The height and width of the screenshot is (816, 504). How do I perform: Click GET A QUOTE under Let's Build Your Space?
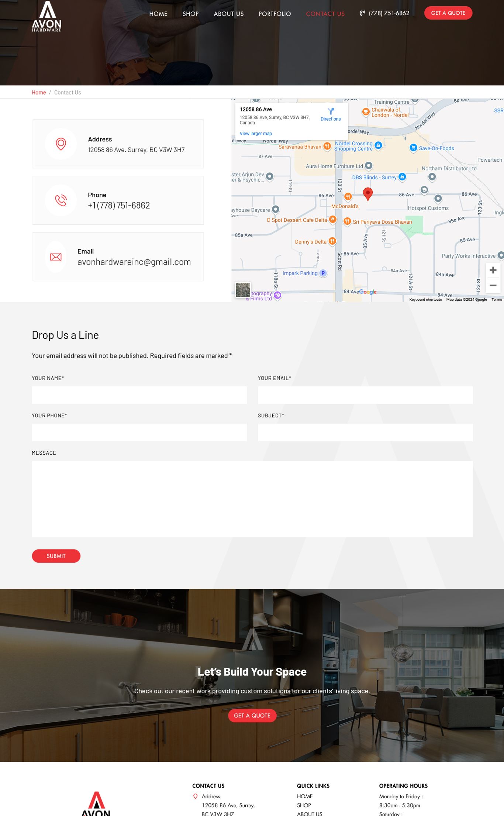(x=252, y=715)
